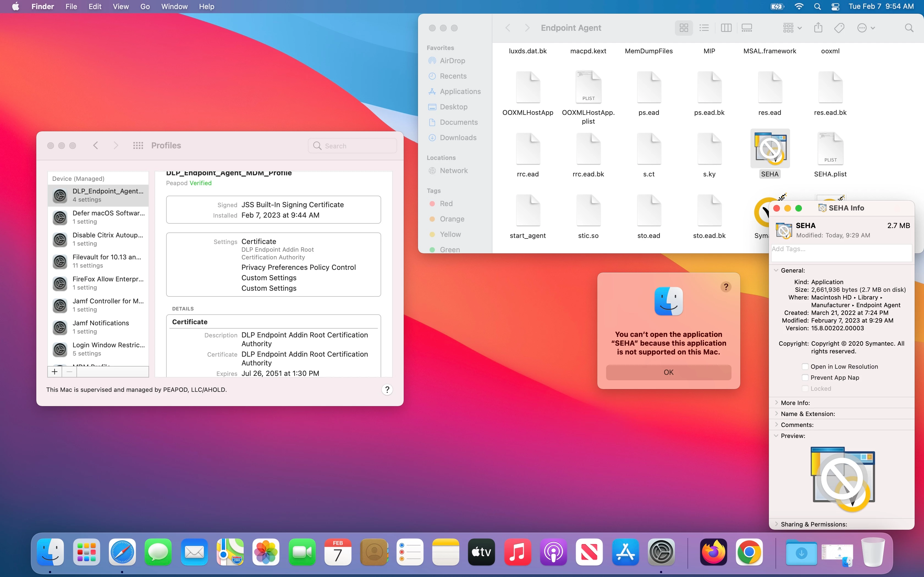This screenshot has width=924, height=577.
Task: Open the Window menu
Action: [174, 7]
